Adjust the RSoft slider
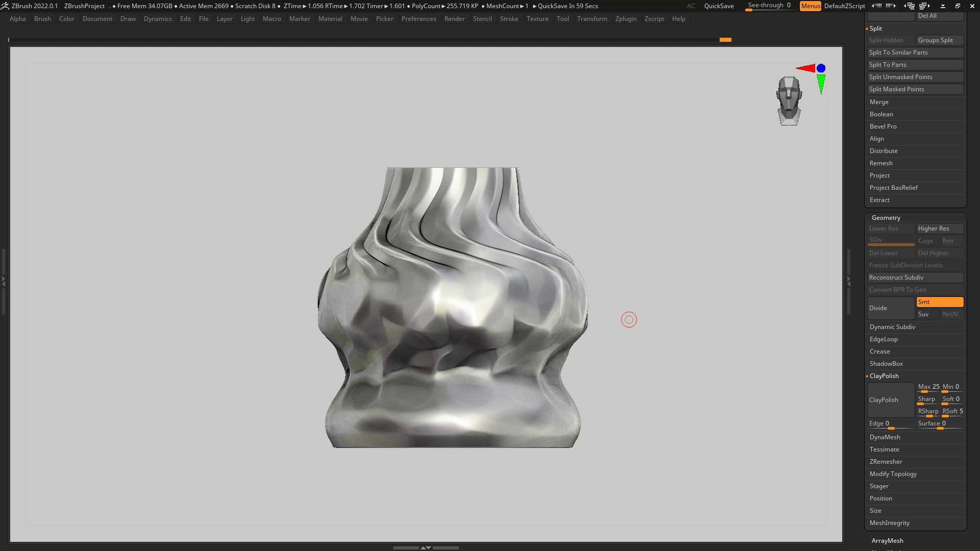The image size is (980, 551). (x=952, y=412)
